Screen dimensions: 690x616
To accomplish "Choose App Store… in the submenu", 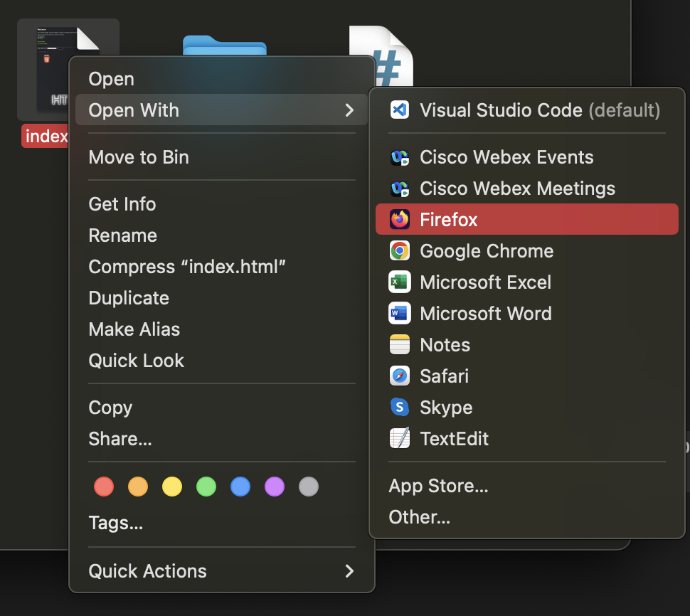I will [526, 486].
